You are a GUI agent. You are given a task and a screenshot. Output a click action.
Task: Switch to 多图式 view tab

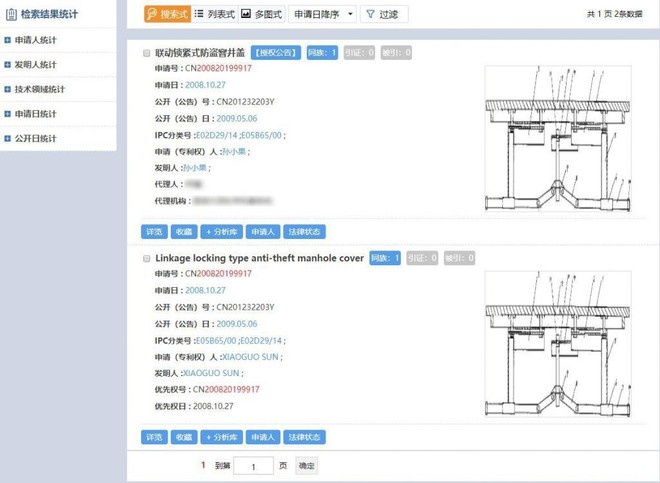pos(262,14)
